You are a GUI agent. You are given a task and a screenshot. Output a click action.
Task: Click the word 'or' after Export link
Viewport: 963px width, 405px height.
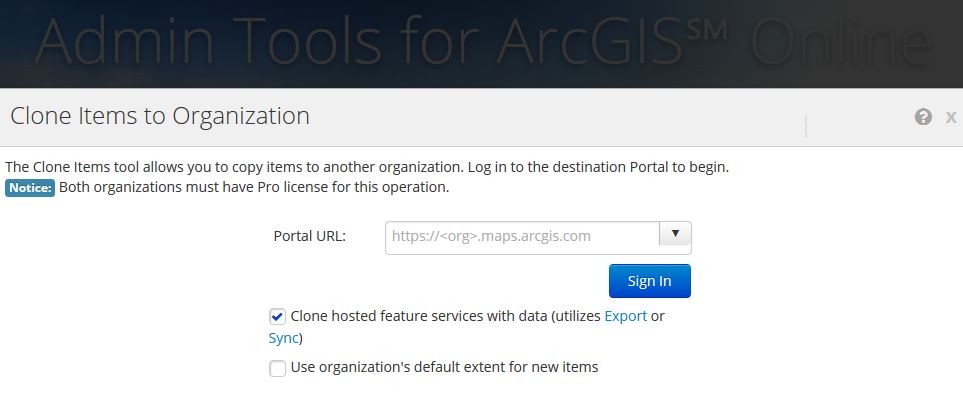tap(657, 316)
